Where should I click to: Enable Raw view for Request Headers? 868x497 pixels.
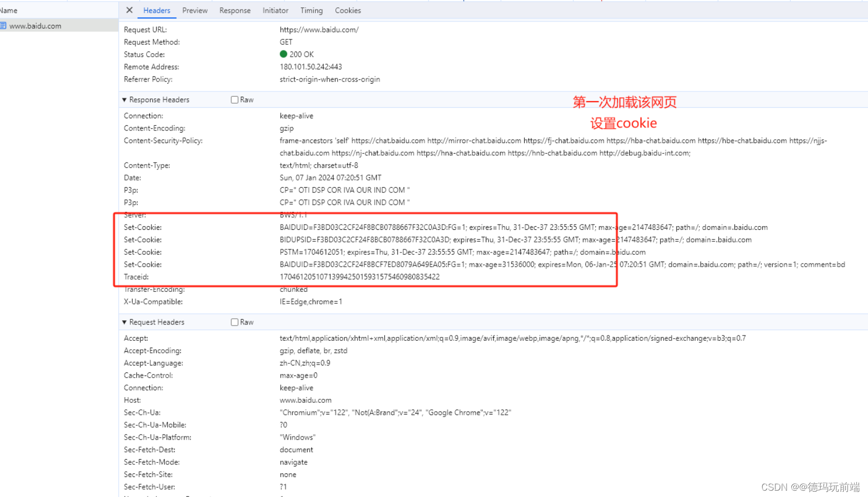coord(234,322)
